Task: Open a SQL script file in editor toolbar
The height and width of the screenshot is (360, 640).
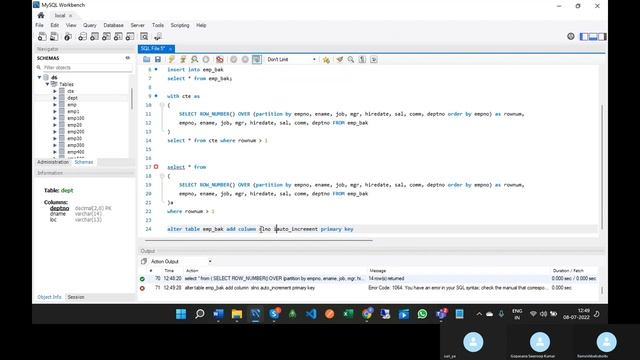Action: point(147,60)
